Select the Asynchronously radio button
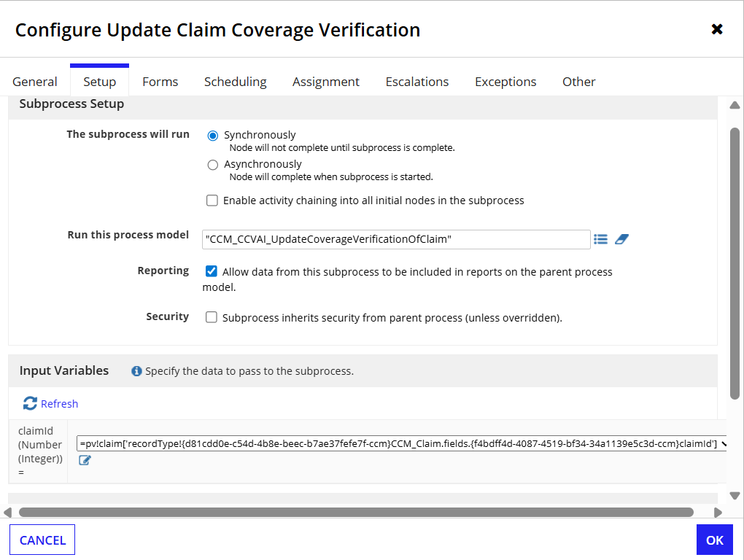The height and width of the screenshot is (560, 744). point(212,165)
